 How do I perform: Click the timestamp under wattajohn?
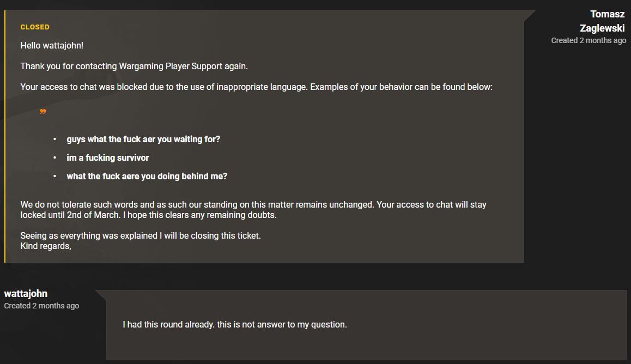pos(41,306)
